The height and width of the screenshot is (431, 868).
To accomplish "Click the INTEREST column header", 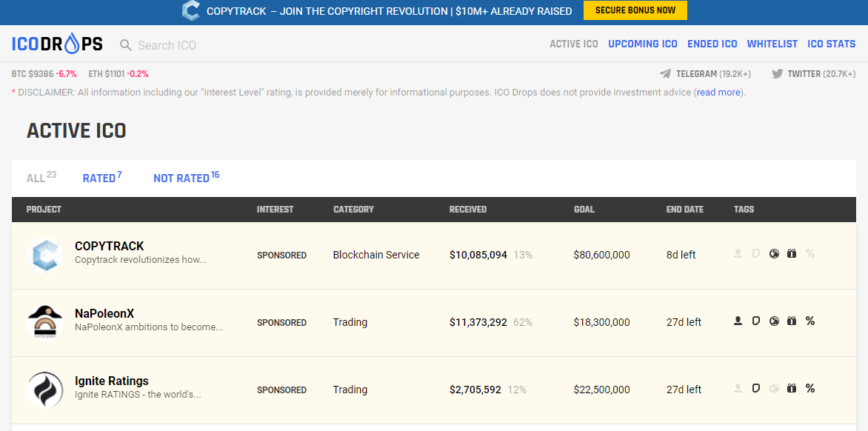I will pyautogui.click(x=275, y=209).
